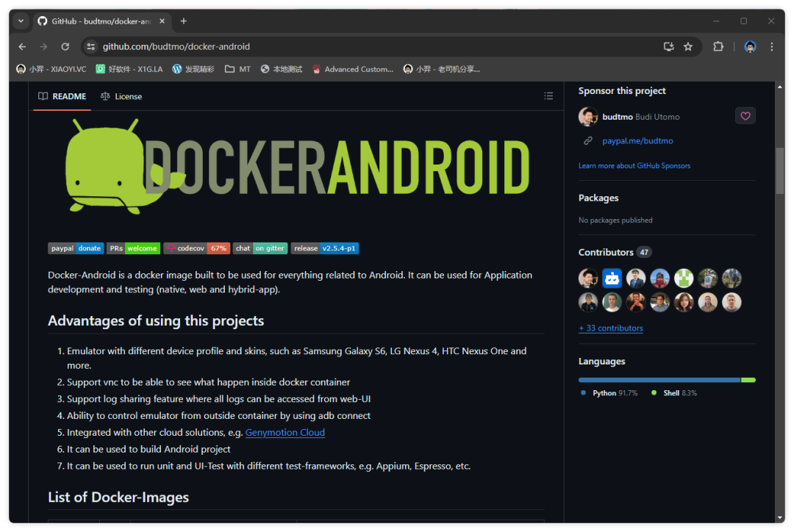Screen dimensions: 794x532
Task: Open the Genymotion Cloud link
Action: click(285, 433)
